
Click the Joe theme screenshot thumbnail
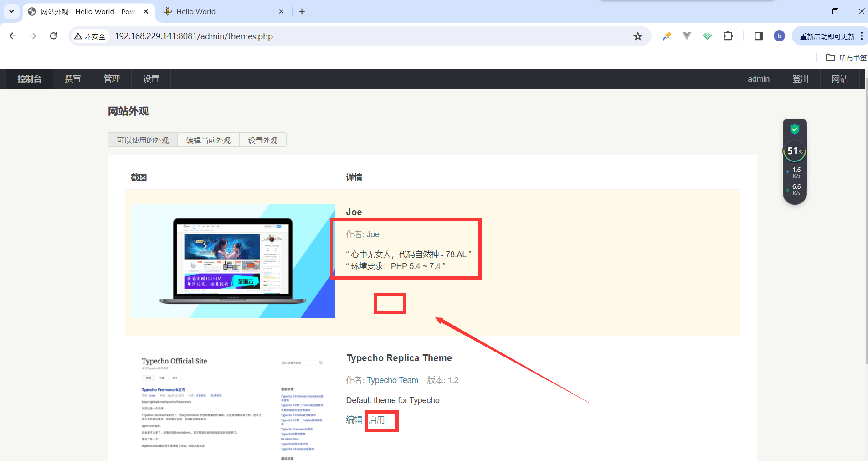pos(233,261)
